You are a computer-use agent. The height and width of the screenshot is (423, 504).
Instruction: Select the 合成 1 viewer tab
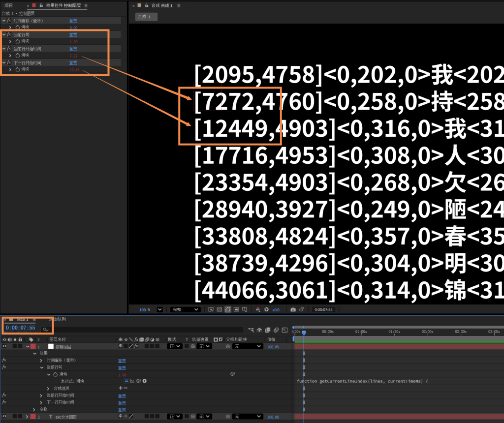click(x=146, y=17)
